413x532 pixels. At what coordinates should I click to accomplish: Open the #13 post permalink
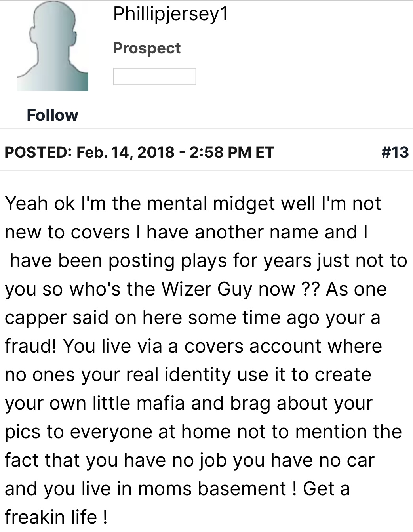(395, 152)
